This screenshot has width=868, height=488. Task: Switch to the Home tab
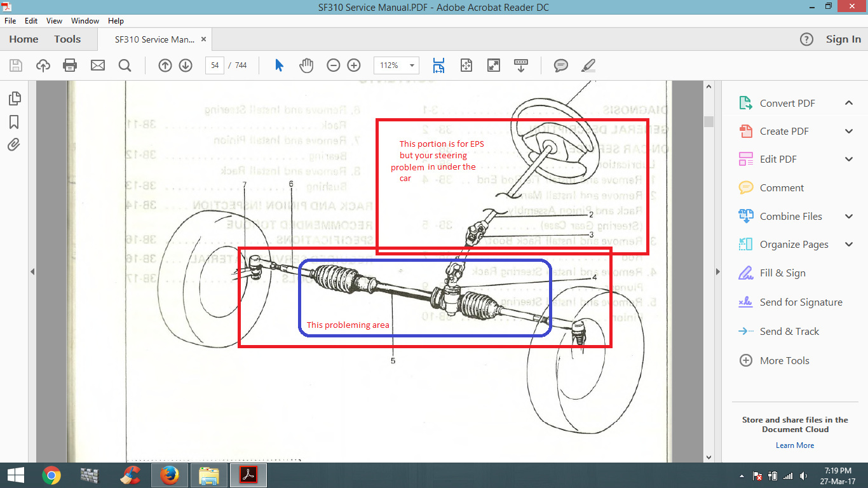click(24, 39)
